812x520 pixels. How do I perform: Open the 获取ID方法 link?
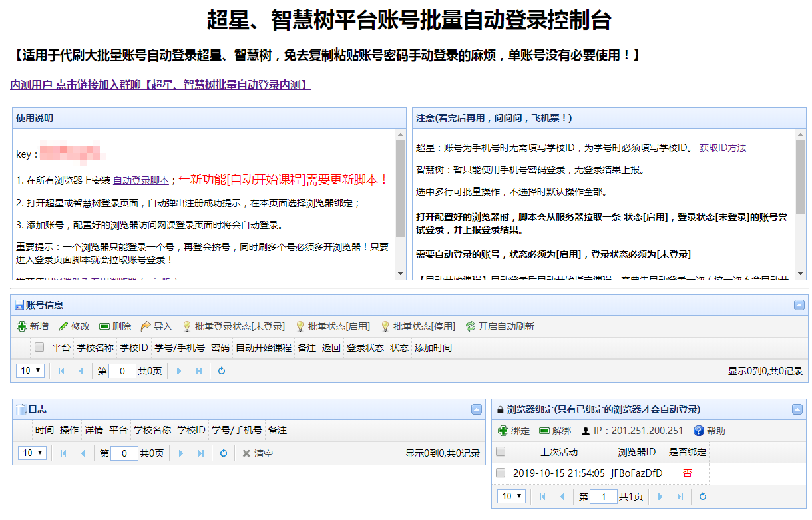[x=723, y=148]
